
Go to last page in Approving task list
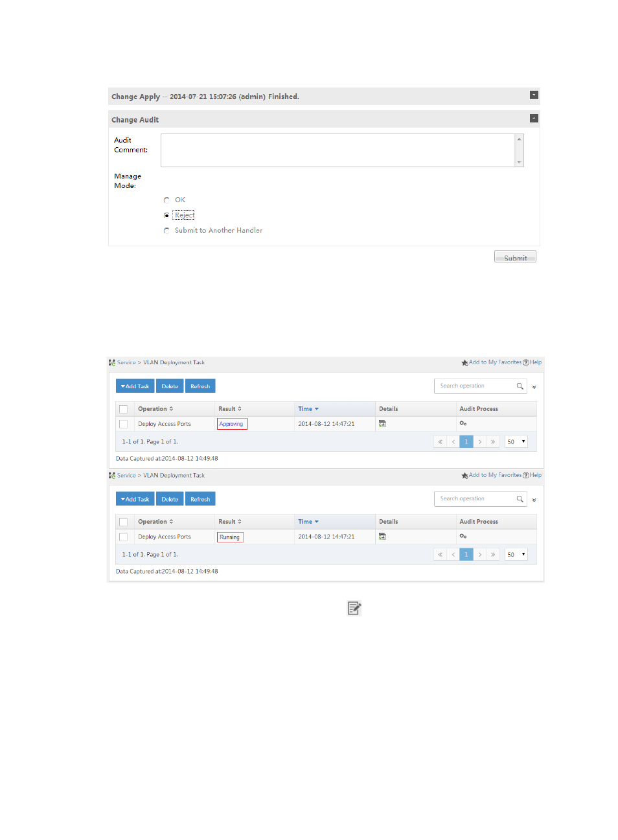click(493, 442)
